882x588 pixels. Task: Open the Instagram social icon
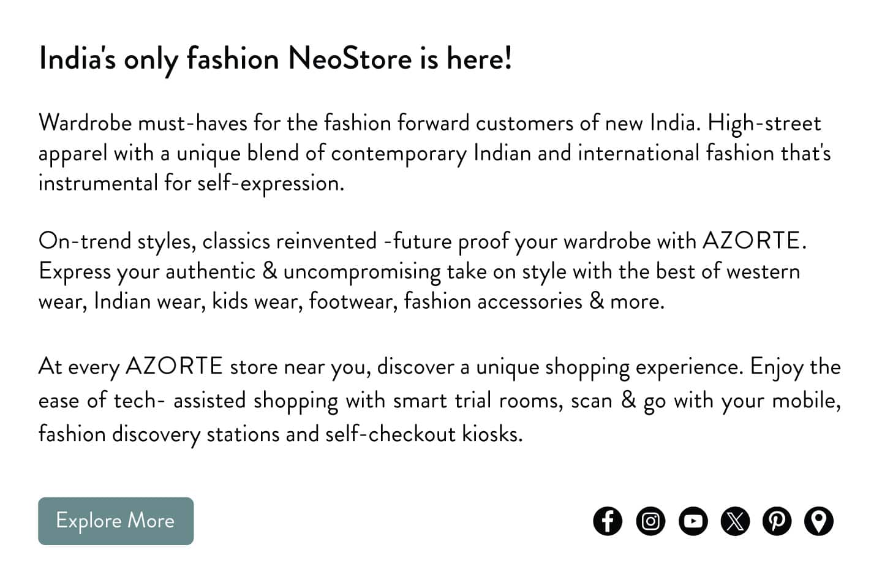coord(650,521)
